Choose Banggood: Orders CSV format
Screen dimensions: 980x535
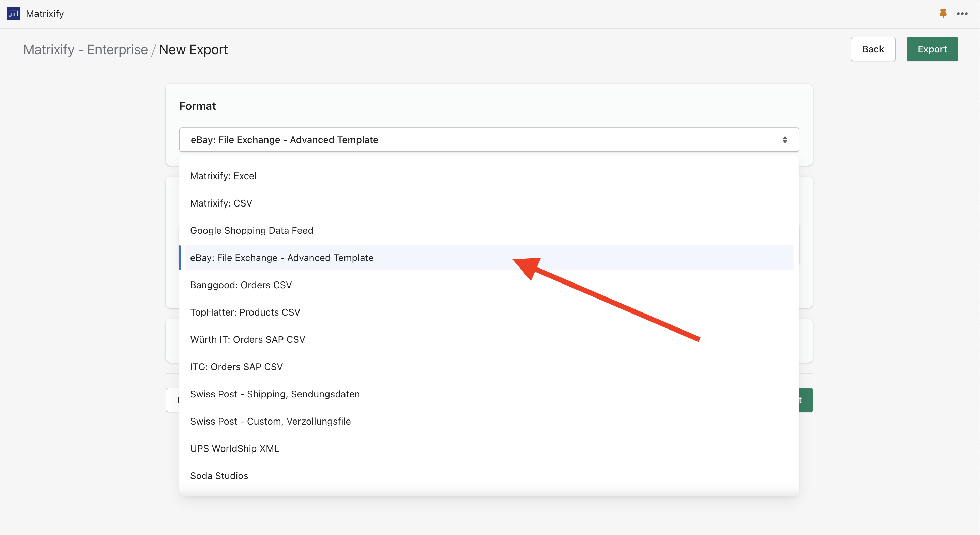241,285
